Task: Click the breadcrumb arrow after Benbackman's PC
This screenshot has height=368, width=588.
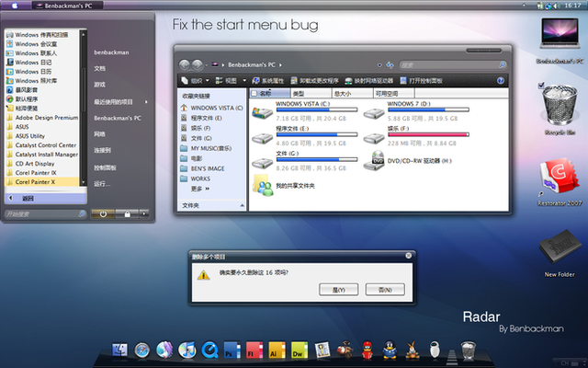Action: click(280, 65)
